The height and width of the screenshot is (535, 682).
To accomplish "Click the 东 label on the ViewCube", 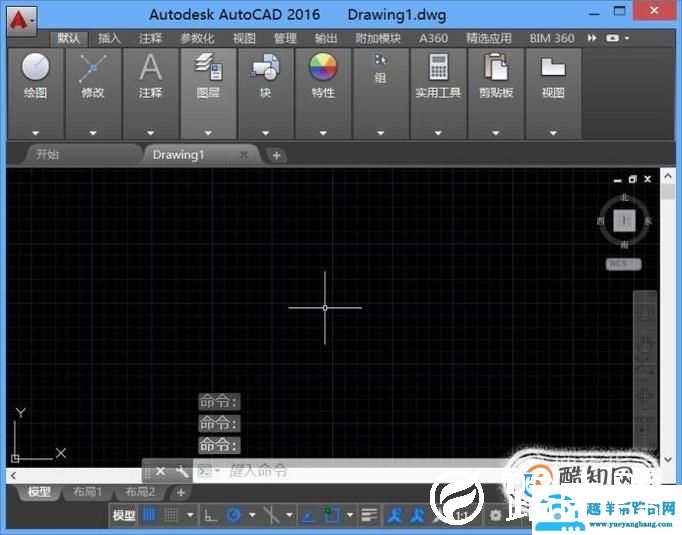I will pos(649,221).
